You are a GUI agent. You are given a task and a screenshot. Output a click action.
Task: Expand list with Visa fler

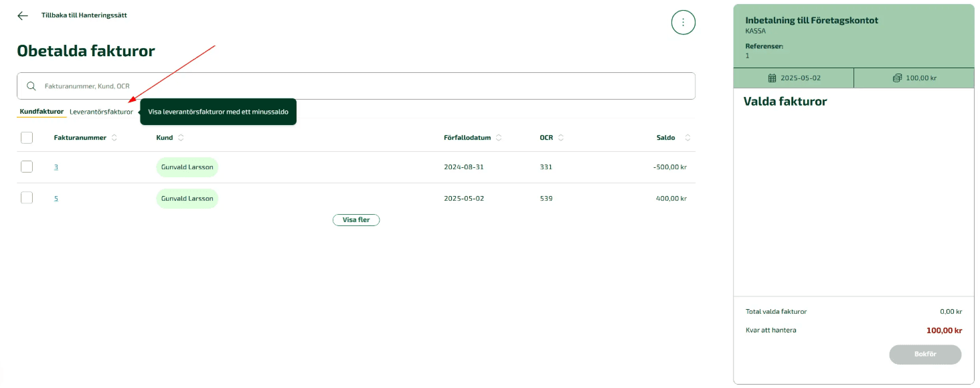click(x=355, y=220)
